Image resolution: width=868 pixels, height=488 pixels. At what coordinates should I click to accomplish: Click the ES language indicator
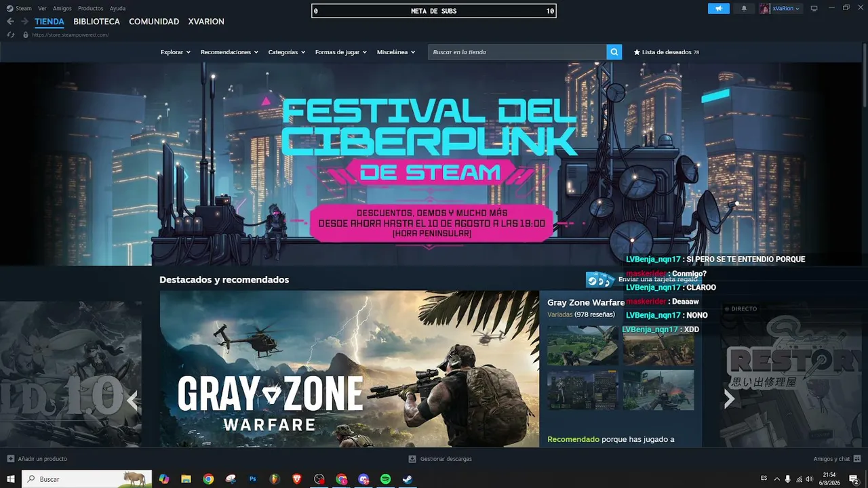pos(764,478)
